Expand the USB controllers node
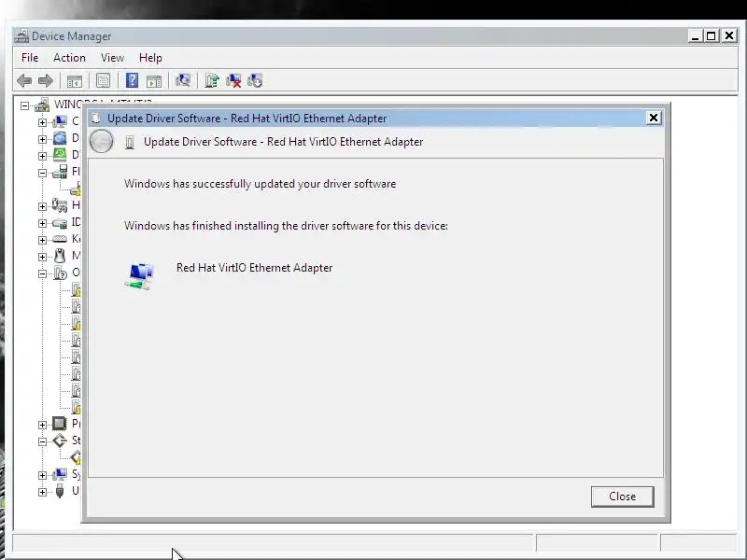This screenshot has height=560, width=747. [x=42, y=492]
